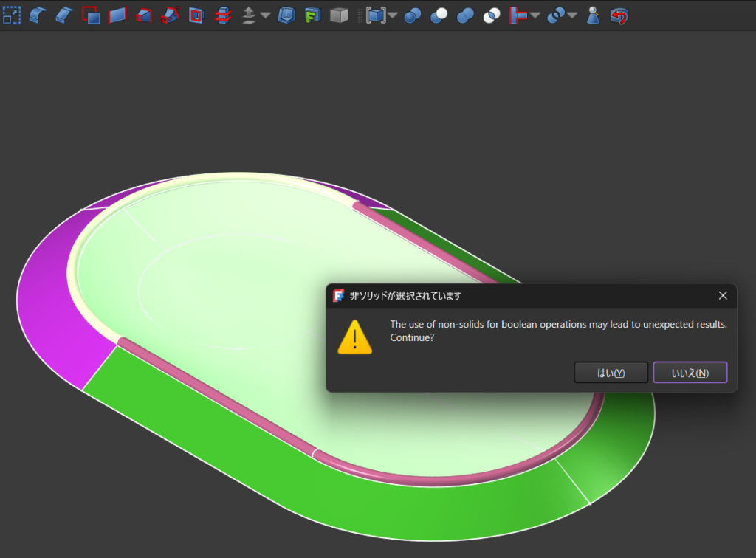Viewport: 756px width, 558px height.
Task: Select the Sweep tool
Action: pos(170,15)
